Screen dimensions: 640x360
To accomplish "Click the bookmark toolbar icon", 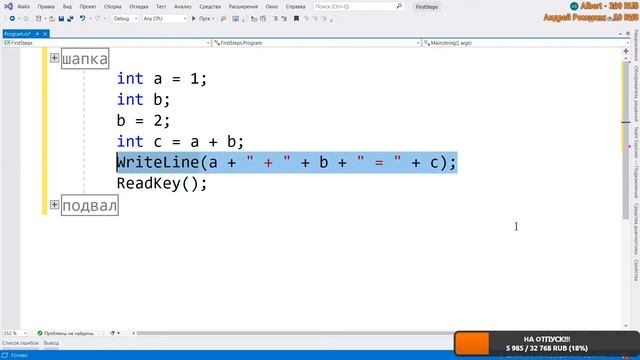I will (296, 19).
